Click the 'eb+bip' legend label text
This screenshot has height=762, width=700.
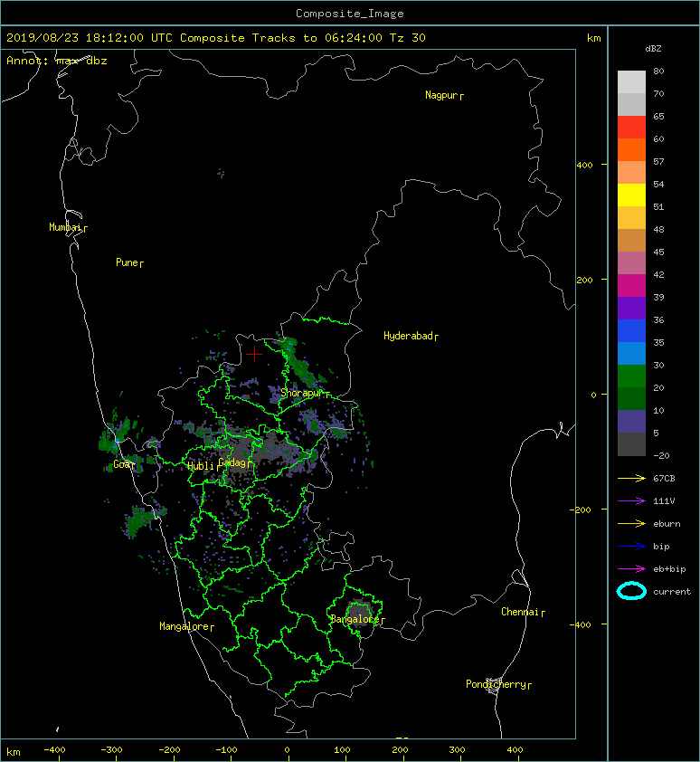tap(669, 568)
